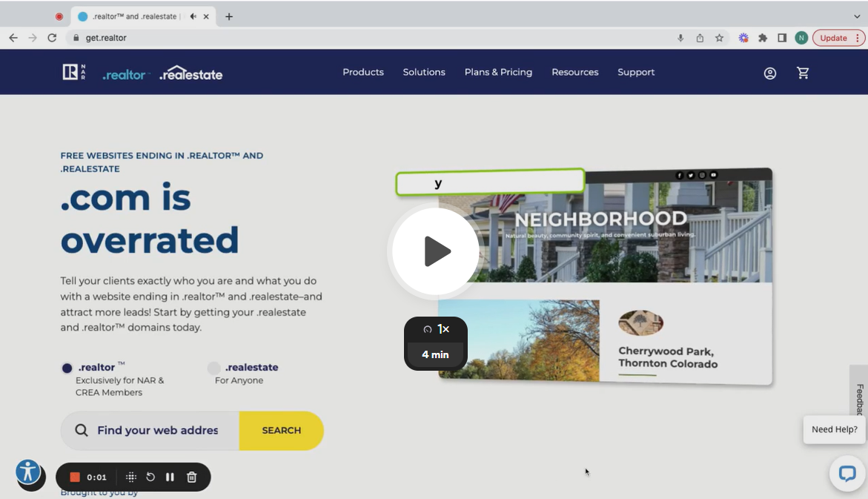The width and height of the screenshot is (868, 499).
Task: Select the .realtor radio option
Action: (67, 368)
